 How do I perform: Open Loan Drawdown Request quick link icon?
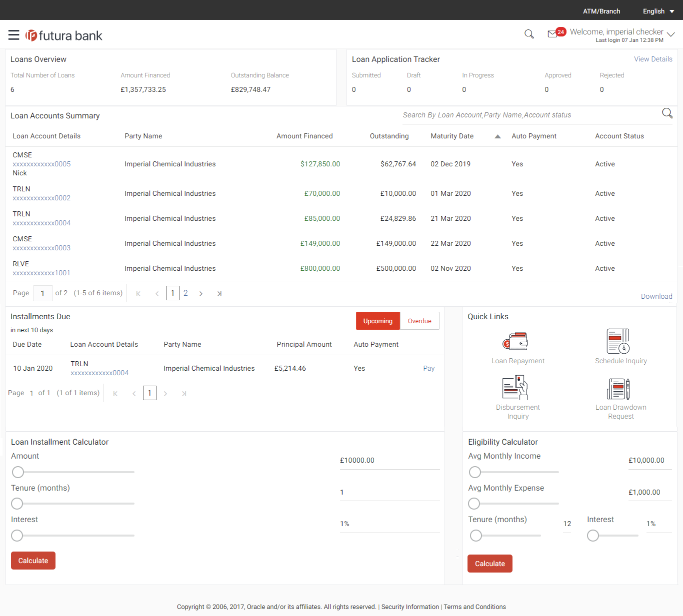(618, 389)
